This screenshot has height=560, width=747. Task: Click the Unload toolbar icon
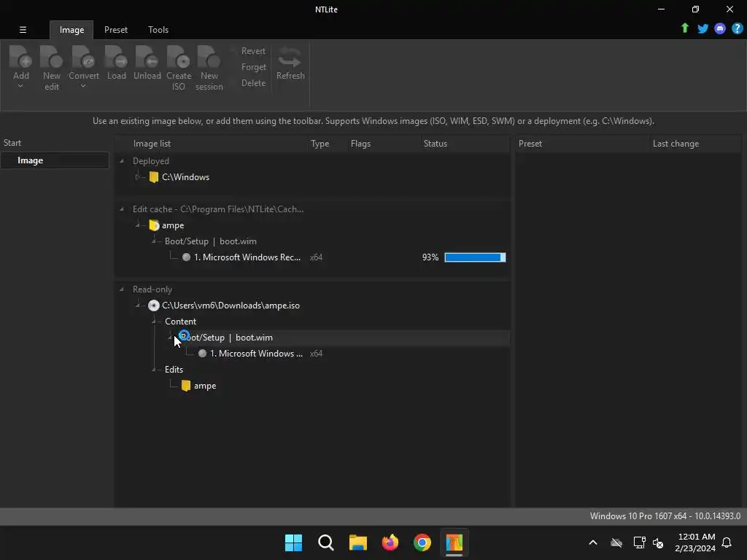(147, 57)
